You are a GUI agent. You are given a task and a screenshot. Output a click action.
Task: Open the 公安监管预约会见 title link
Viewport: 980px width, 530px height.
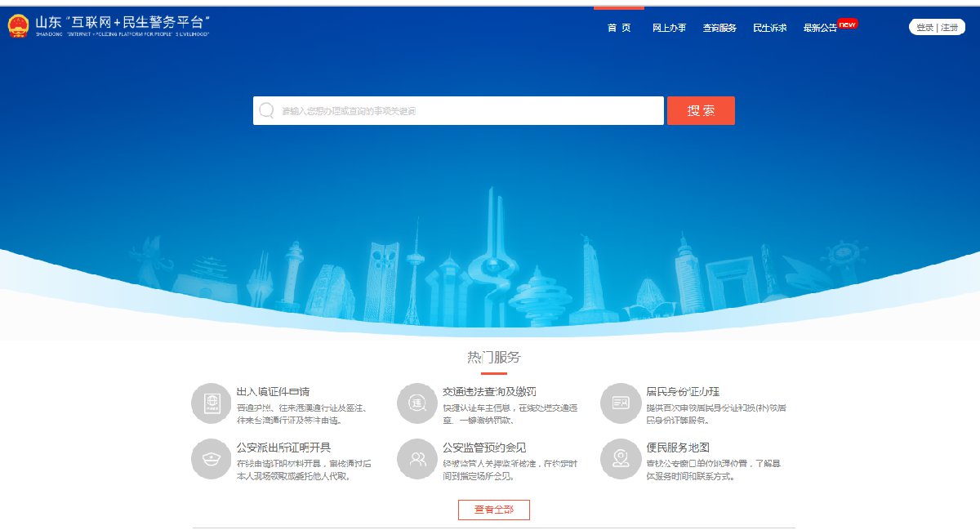pos(484,448)
